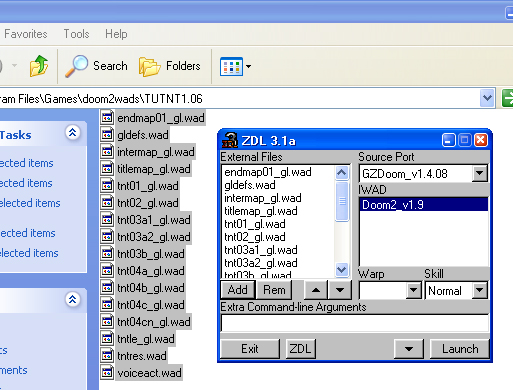Click the ZDL 3.1a title bar icon

(x=230, y=140)
